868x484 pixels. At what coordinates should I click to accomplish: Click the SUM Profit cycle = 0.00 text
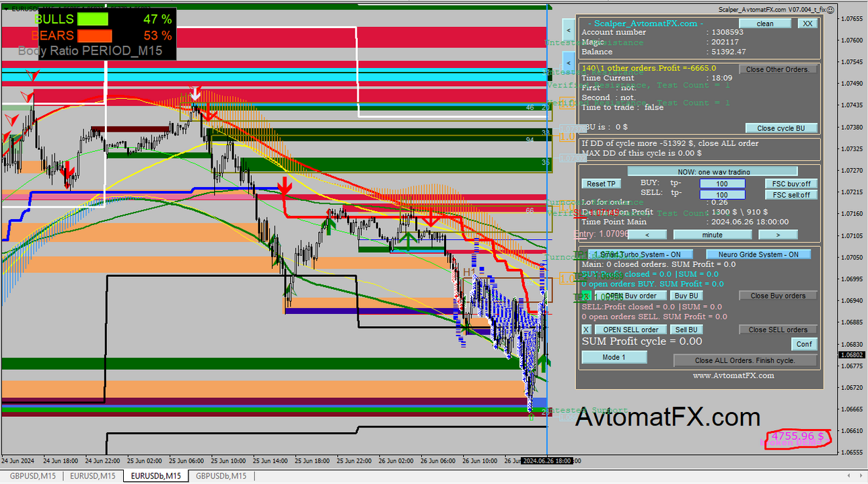tap(642, 341)
